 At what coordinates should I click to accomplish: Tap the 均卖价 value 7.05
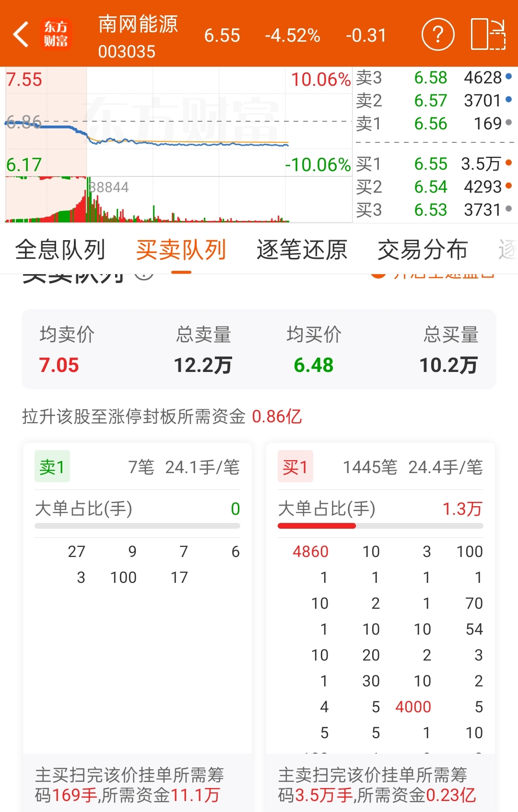(59, 365)
